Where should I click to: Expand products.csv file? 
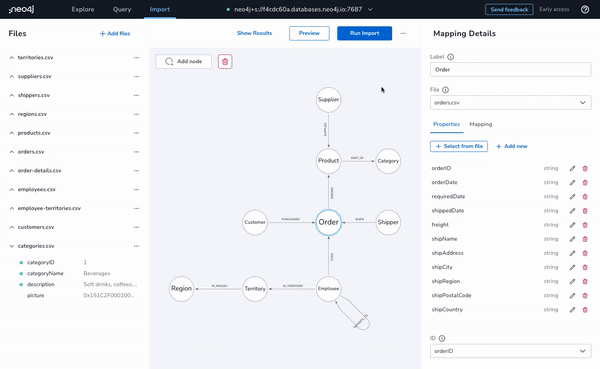[11, 133]
